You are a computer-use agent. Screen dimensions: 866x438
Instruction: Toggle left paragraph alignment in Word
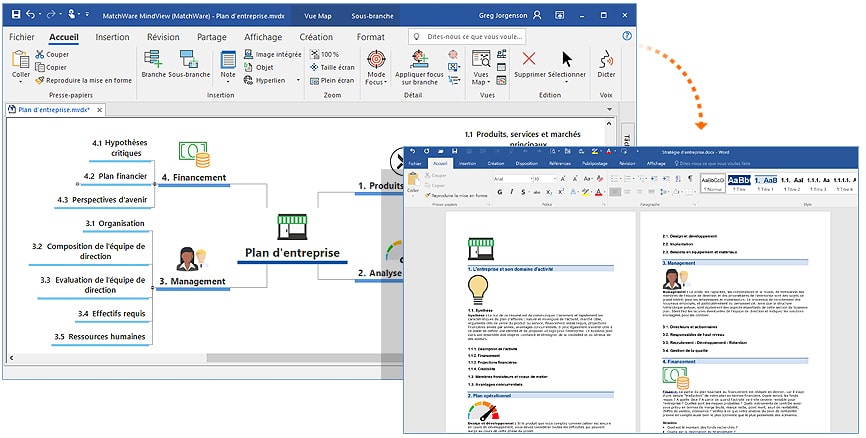(x=615, y=192)
